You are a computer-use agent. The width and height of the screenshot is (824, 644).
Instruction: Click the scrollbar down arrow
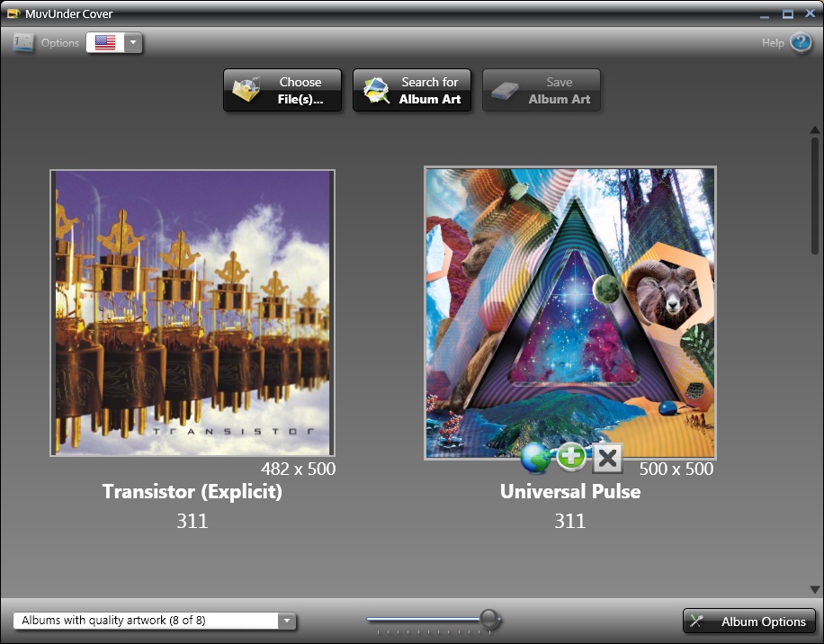click(x=814, y=589)
